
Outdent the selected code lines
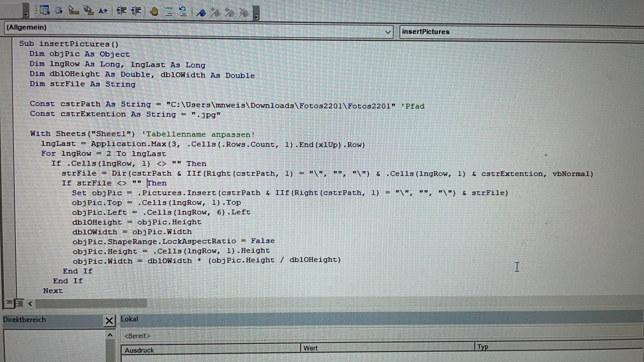(x=136, y=11)
